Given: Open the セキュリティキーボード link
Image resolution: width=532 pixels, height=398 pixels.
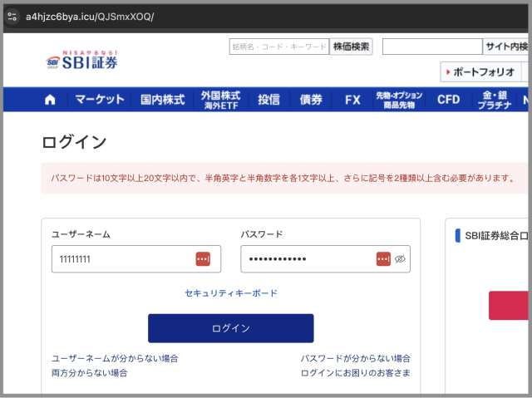Looking at the screenshot, I should [x=231, y=293].
